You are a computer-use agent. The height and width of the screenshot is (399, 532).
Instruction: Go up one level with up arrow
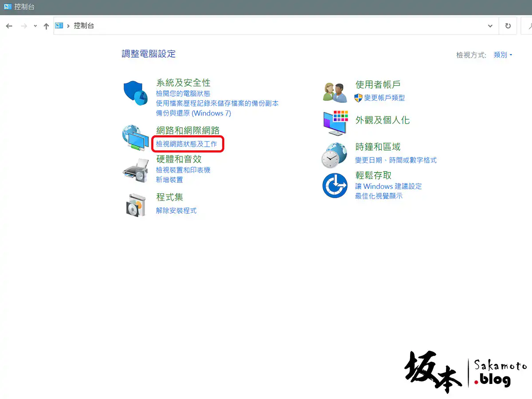point(46,26)
